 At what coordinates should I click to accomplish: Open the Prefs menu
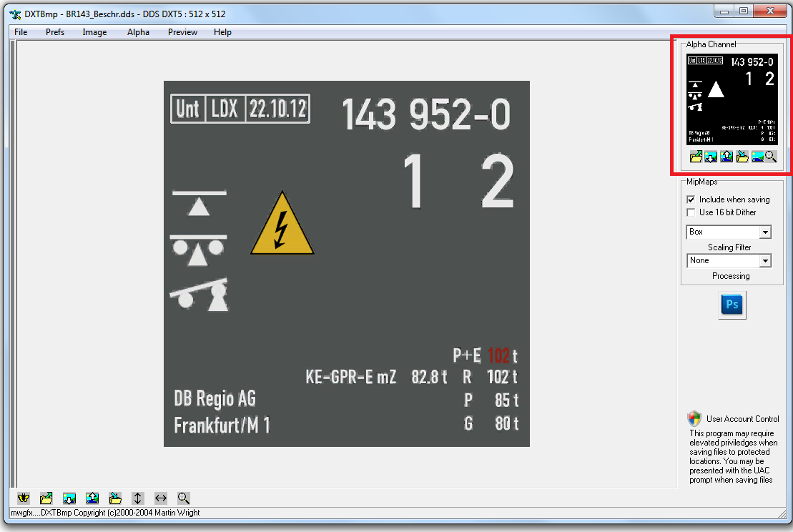(x=55, y=32)
